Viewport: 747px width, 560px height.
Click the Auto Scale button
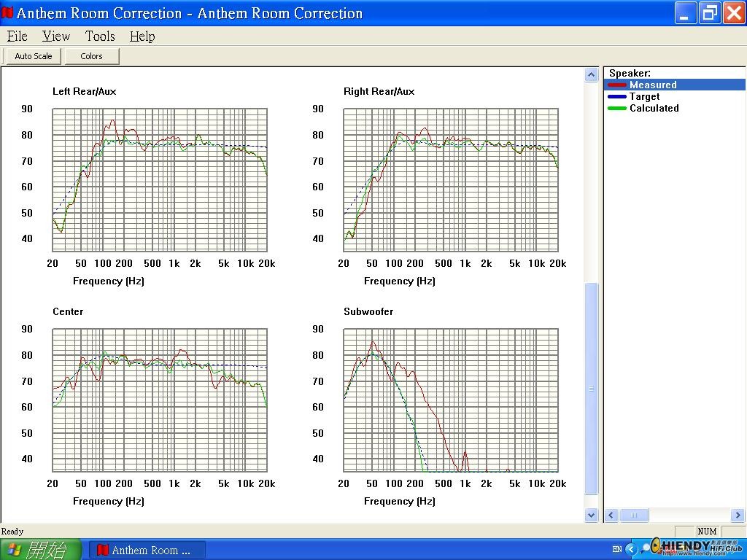pyautogui.click(x=34, y=56)
